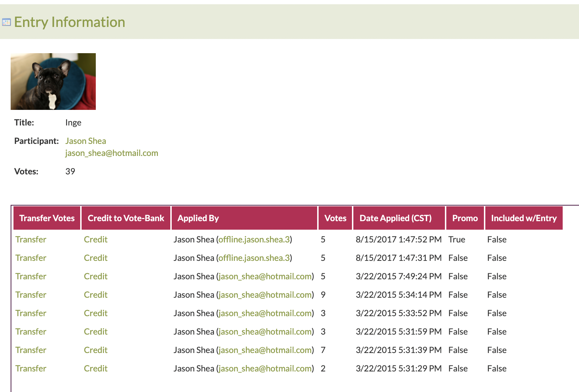This screenshot has height=392, width=579.
Task: Click the Votes column header
Action: click(335, 218)
